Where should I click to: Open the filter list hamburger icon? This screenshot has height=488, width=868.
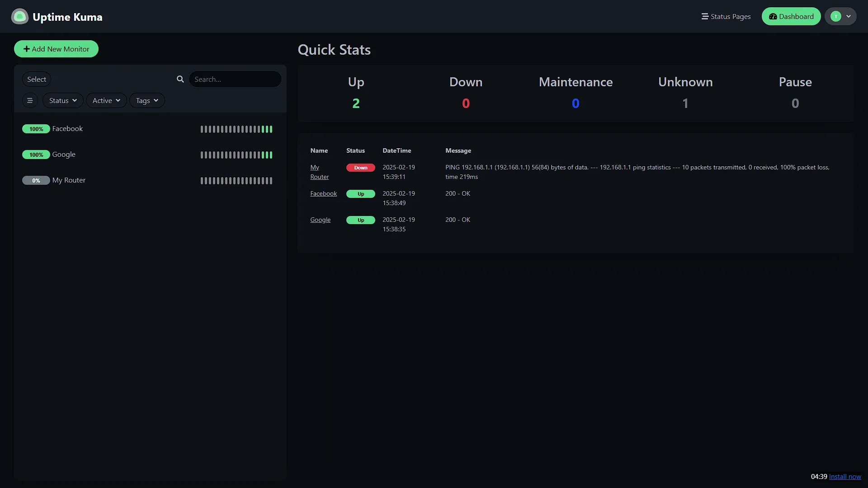click(x=30, y=100)
